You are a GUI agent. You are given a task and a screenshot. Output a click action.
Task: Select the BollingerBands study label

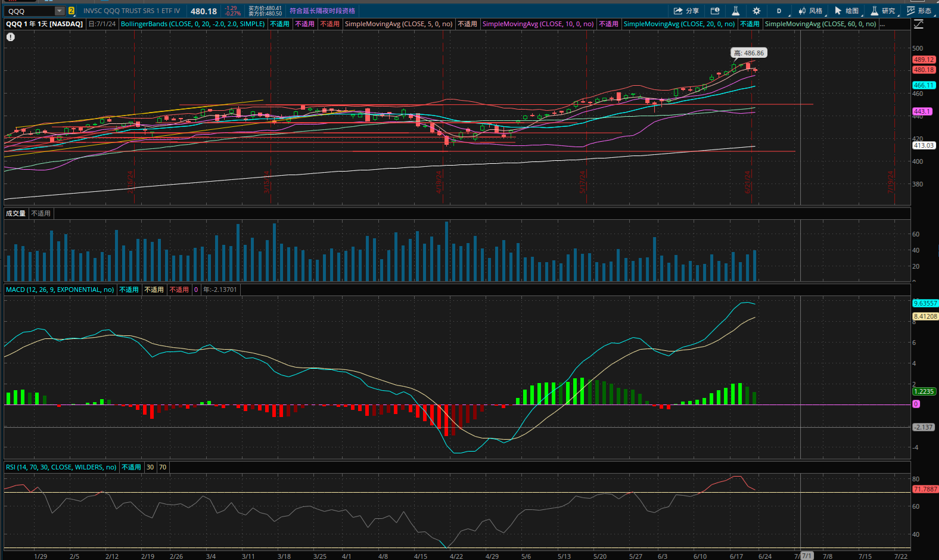(x=193, y=24)
